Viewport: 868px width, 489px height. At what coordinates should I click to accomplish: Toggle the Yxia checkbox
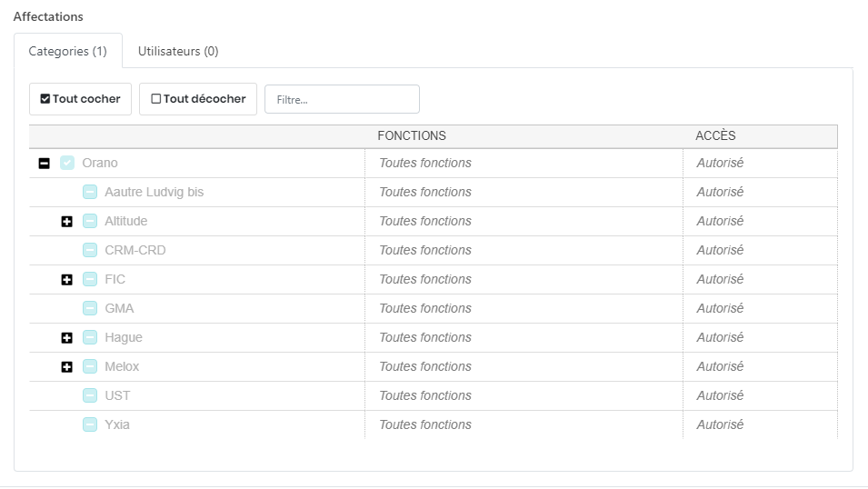point(90,425)
